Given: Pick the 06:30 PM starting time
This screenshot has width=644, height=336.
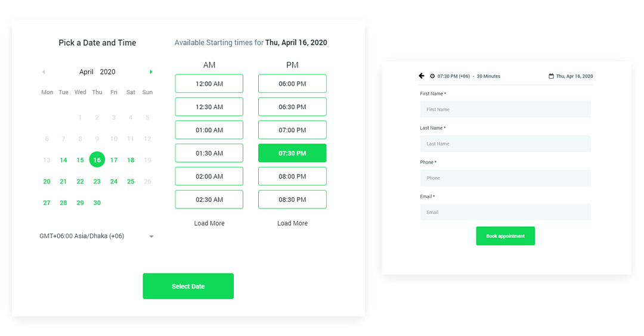Looking at the screenshot, I should (292, 107).
